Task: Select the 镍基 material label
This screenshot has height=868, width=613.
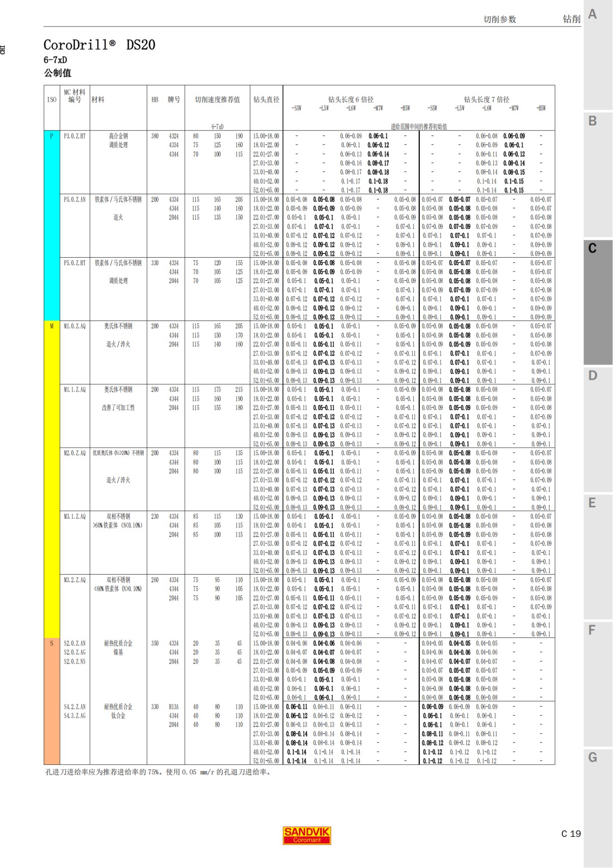Action: pyautogui.click(x=118, y=652)
